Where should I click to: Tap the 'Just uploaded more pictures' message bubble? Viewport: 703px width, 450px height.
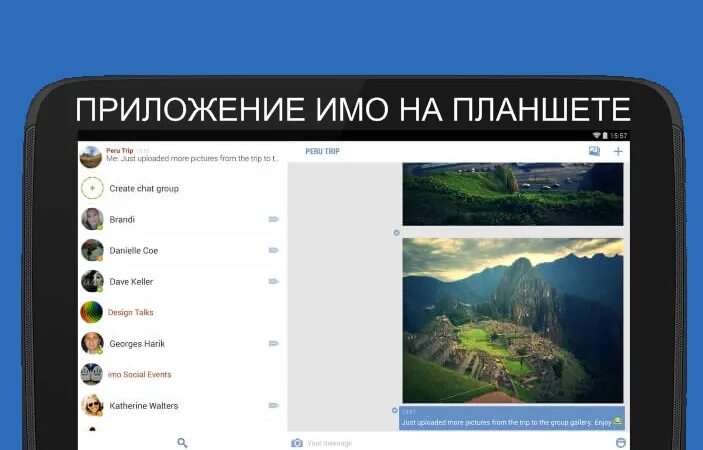512,418
